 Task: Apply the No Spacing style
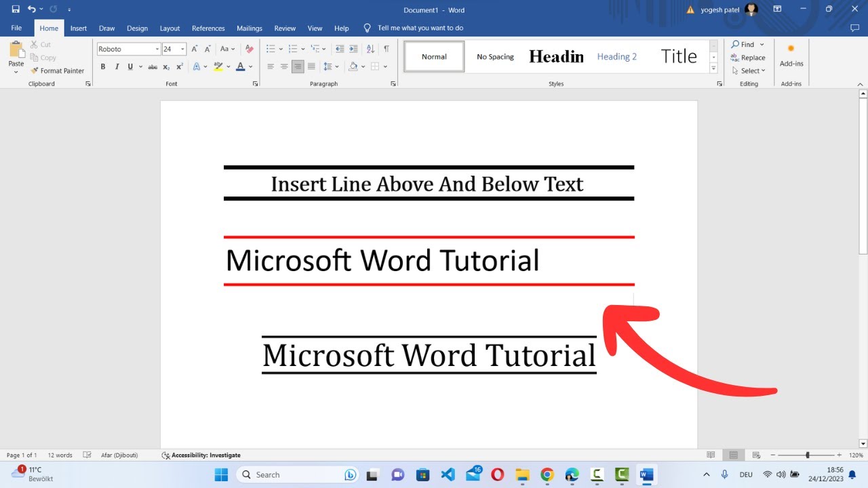495,57
